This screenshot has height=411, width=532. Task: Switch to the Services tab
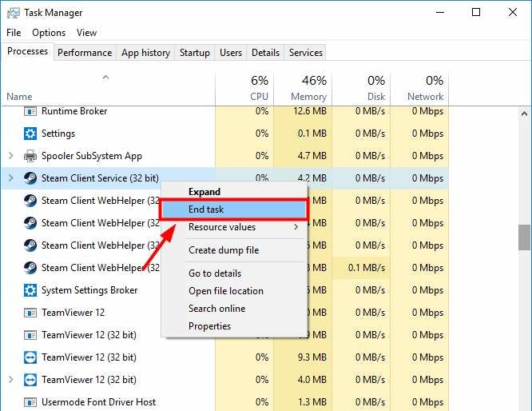[x=306, y=53]
